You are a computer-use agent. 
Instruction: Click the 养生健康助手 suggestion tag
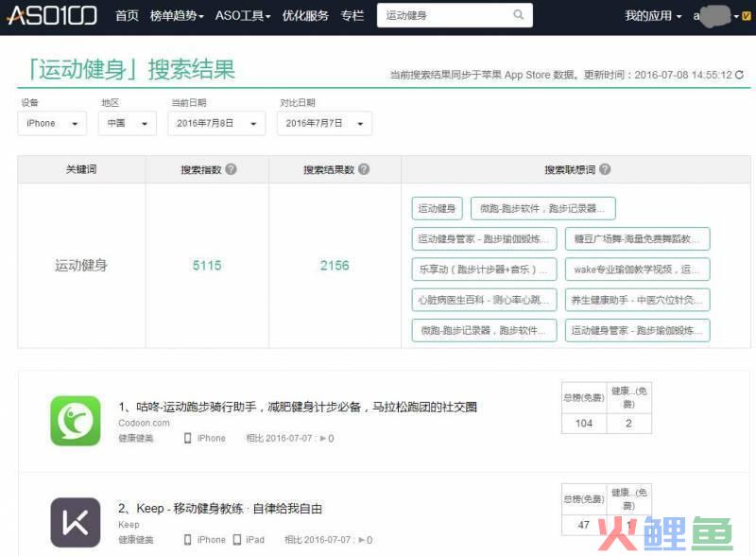[637, 300]
